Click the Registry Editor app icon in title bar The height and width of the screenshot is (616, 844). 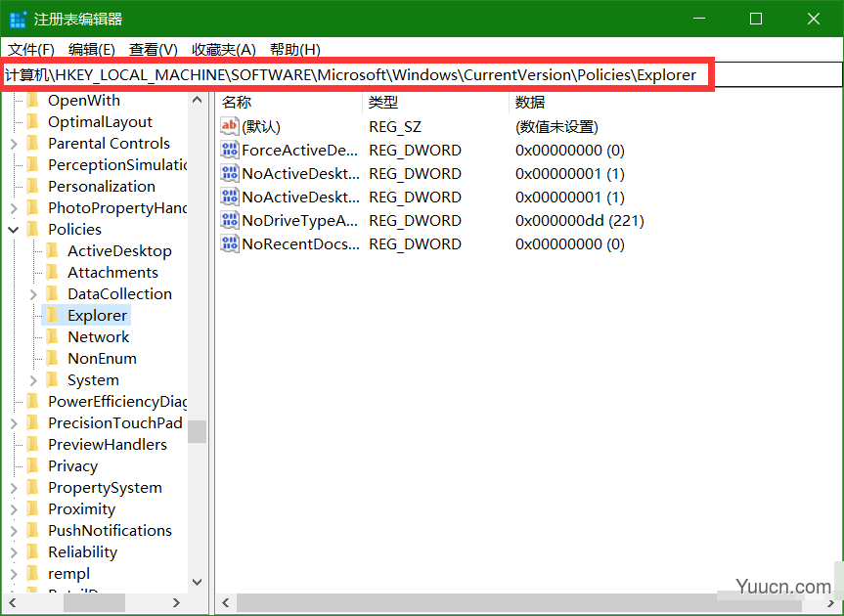pos(18,20)
